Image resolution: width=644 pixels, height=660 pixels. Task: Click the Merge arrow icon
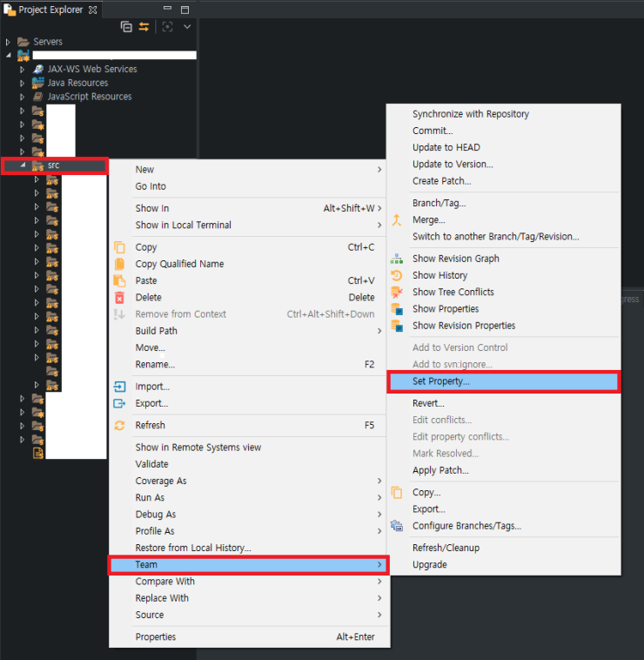point(397,220)
